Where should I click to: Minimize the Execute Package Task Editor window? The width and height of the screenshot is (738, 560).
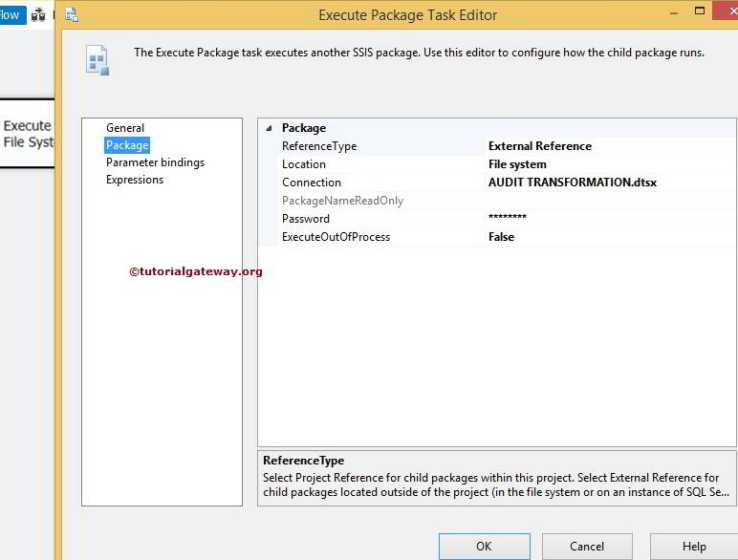pyautogui.click(x=674, y=13)
